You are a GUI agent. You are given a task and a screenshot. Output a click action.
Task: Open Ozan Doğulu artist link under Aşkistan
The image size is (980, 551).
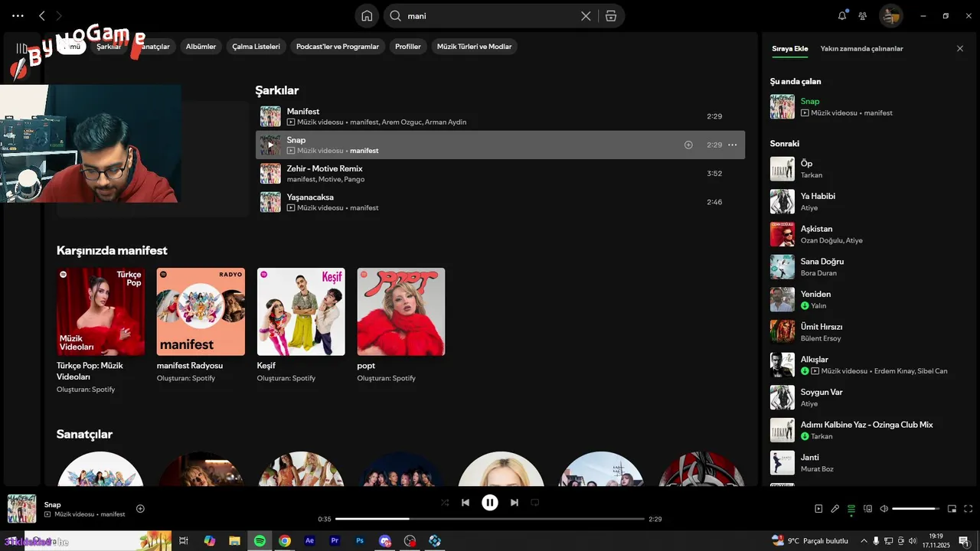[x=821, y=240]
